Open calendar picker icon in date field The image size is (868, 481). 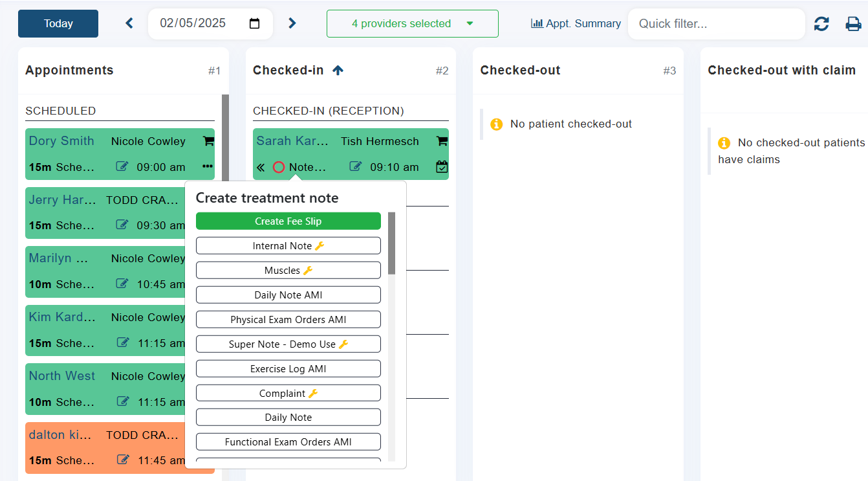(255, 23)
